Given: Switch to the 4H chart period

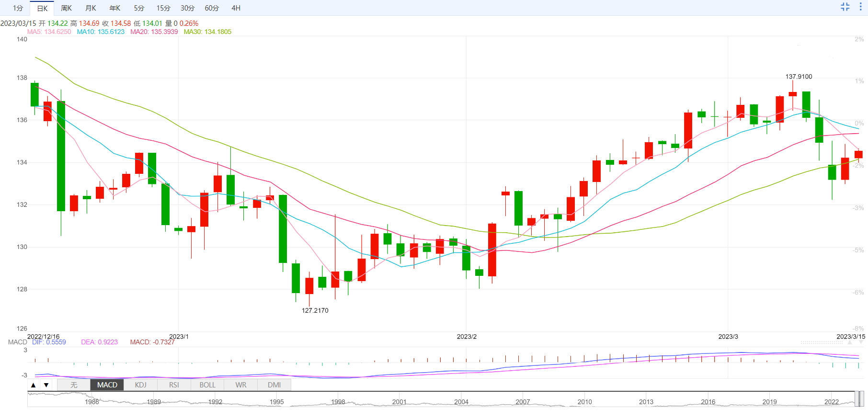Looking at the screenshot, I should (x=236, y=8).
